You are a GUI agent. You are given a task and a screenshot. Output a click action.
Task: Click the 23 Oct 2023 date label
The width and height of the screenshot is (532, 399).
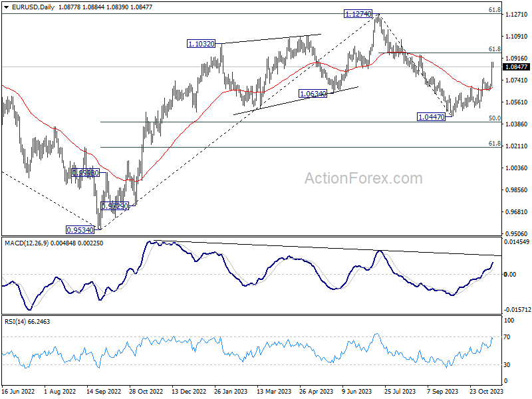tap(486, 391)
